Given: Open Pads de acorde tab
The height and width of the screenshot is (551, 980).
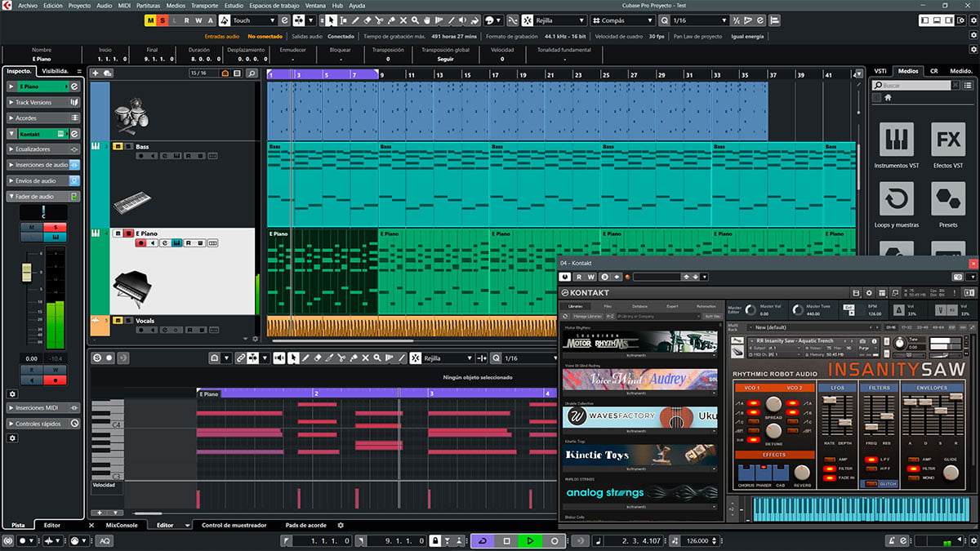Looking at the screenshot, I should click(306, 525).
